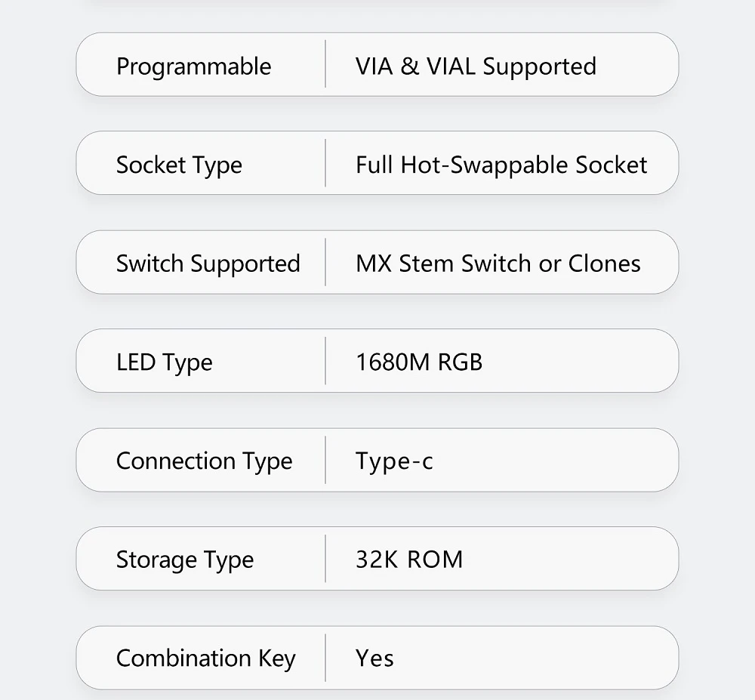Select the Type-c value

click(x=394, y=461)
